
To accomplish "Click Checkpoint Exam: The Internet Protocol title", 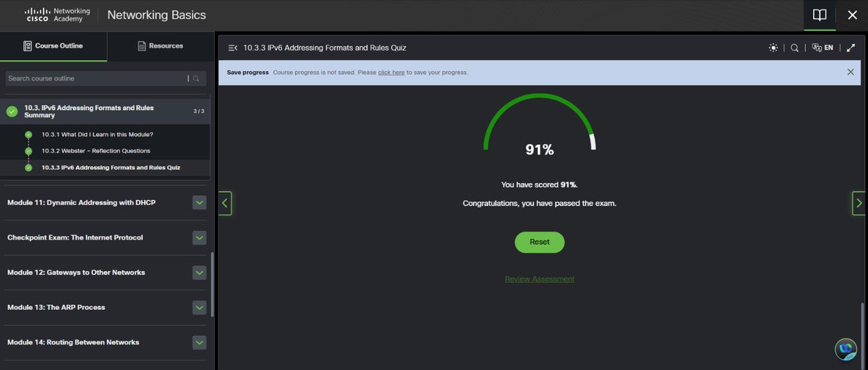I will pyautogui.click(x=75, y=237).
